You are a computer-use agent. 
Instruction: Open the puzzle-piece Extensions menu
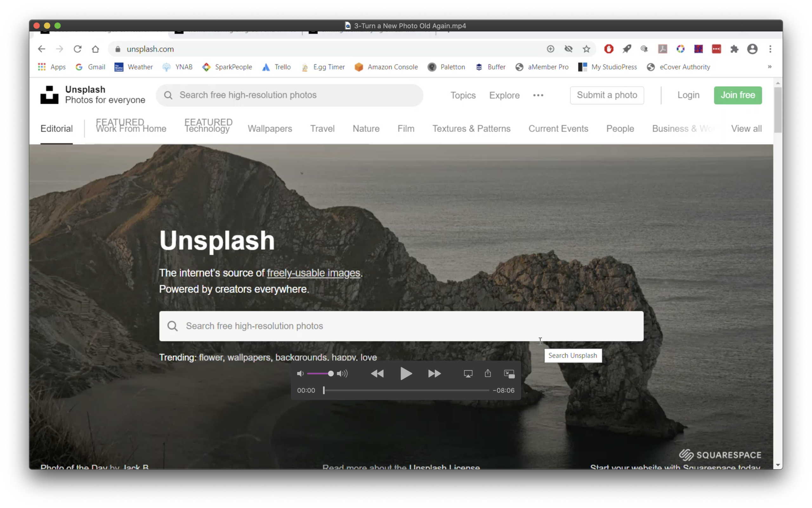pyautogui.click(x=734, y=49)
